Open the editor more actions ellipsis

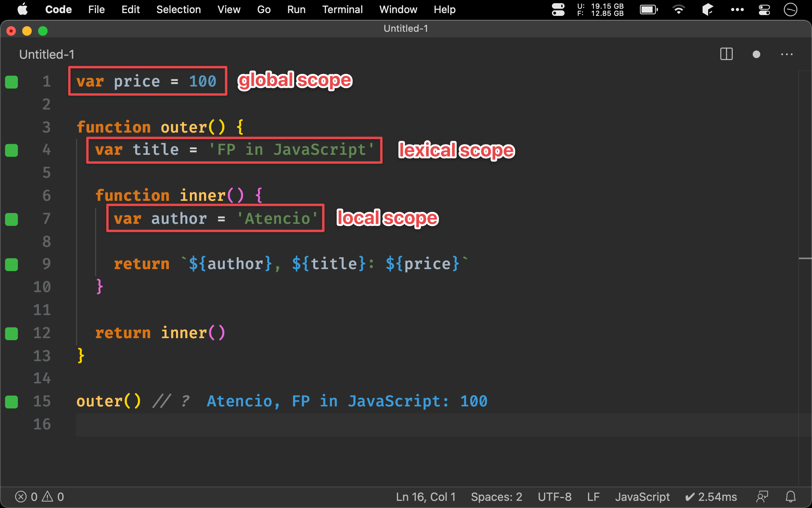point(787,54)
